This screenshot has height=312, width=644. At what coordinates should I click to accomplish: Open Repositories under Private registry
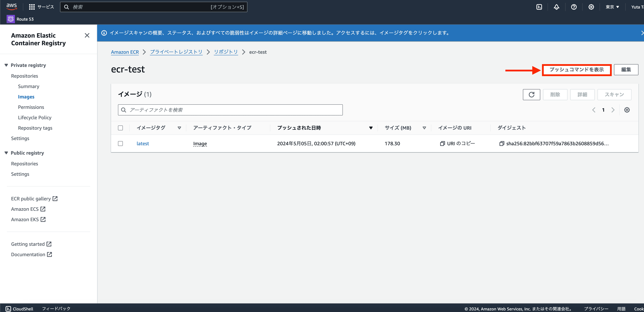click(24, 76)
